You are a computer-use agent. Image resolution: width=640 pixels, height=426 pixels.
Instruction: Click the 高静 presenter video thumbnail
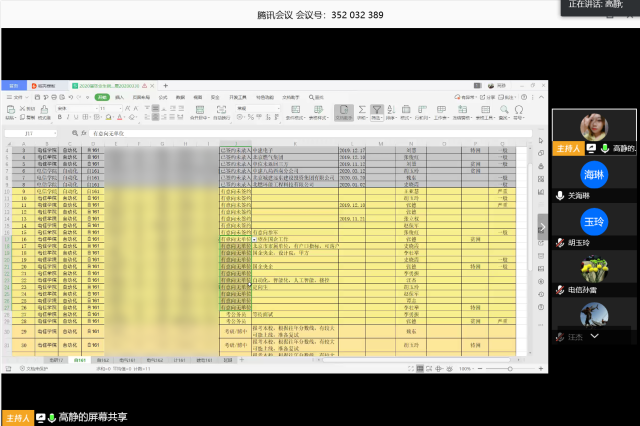tap(594, 128)
